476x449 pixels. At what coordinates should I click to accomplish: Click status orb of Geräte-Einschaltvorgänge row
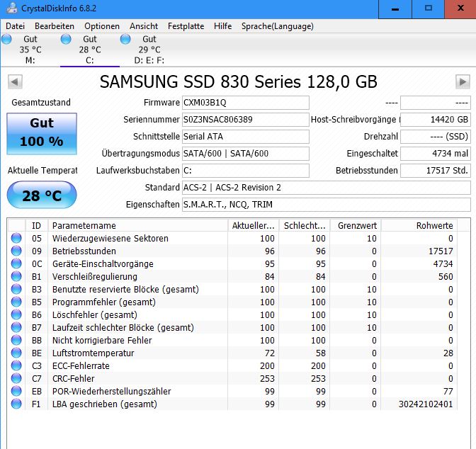tap(16, 263)
